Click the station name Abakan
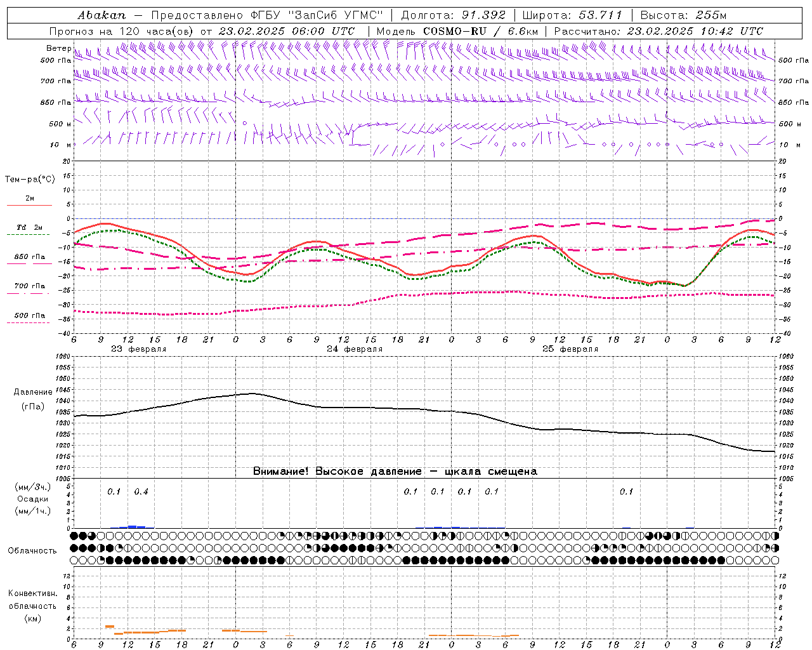Viewport: 812px width, 650px height. pos(101,15)
